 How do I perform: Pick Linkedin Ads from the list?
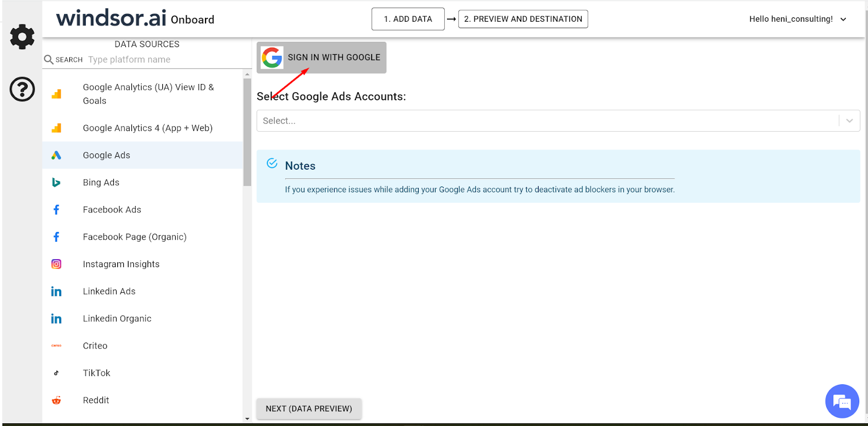(x=143, y=292)
